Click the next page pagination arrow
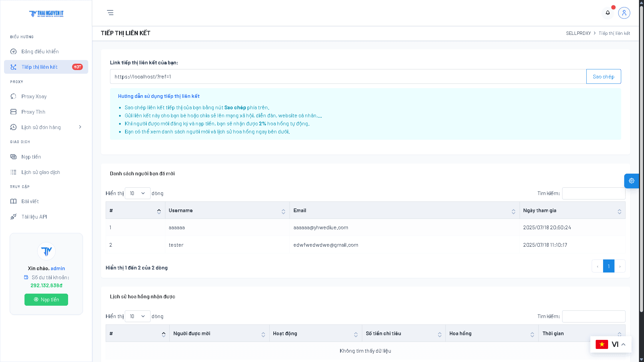Image resolution: width=644 pixels, height=362 pixels. click(620, 266)
